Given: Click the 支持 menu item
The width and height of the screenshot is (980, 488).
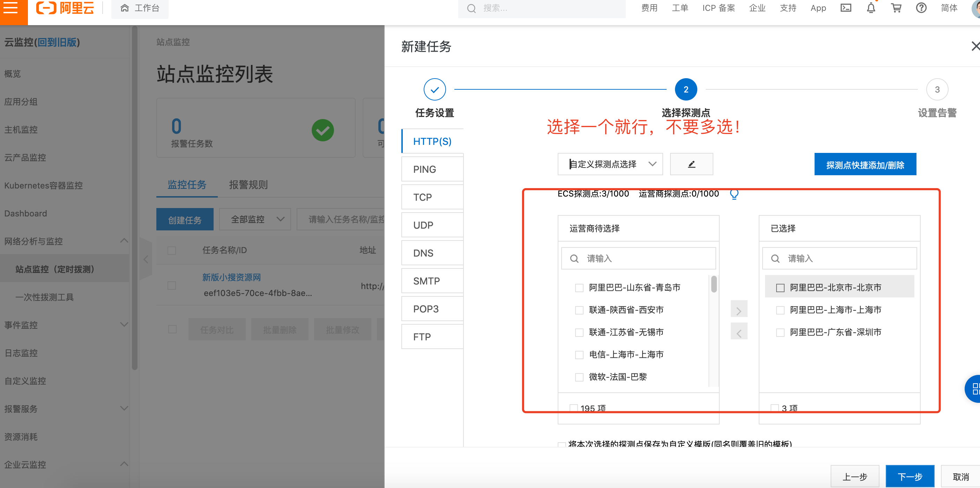Looking at the screenshot, I should pos(788,8).
